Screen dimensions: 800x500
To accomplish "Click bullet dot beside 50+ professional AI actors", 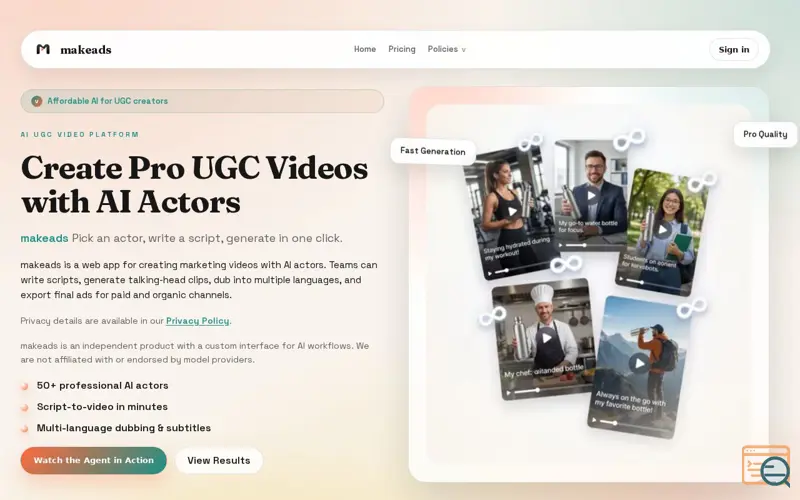I will [x=24, y=386].
